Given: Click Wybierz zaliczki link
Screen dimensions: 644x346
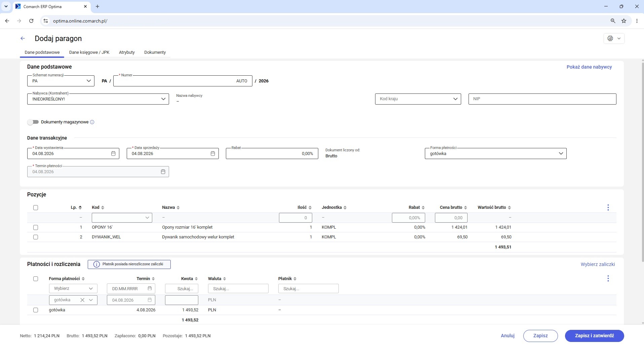Looking at the screenshot, I should coord(598,264).
